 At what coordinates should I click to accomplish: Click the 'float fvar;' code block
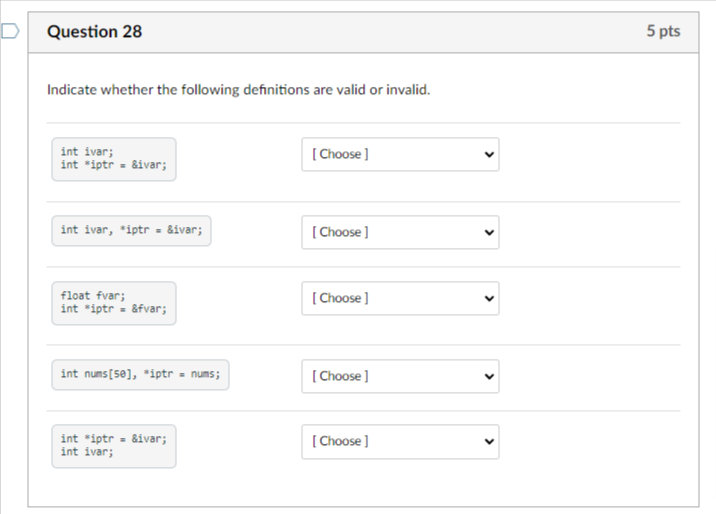coord(114,303)
